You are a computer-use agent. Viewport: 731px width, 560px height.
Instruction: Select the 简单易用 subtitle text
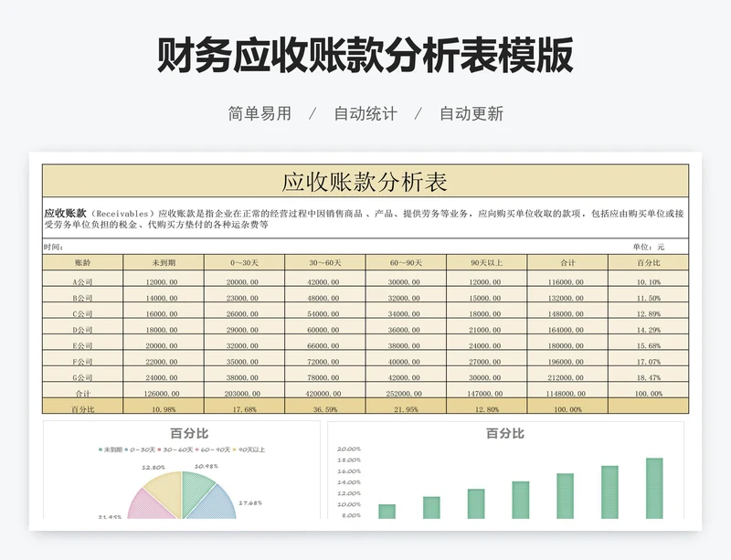[x=260, y=114]
